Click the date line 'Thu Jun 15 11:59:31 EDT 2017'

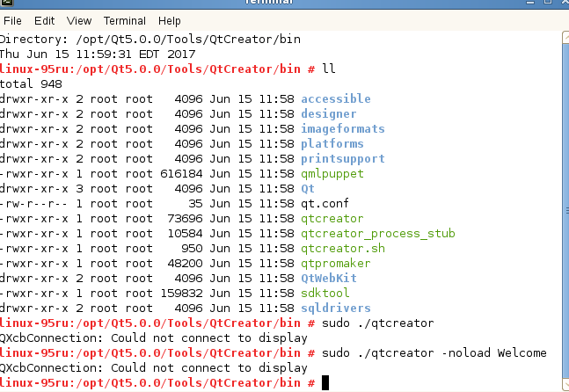(98, 54)
